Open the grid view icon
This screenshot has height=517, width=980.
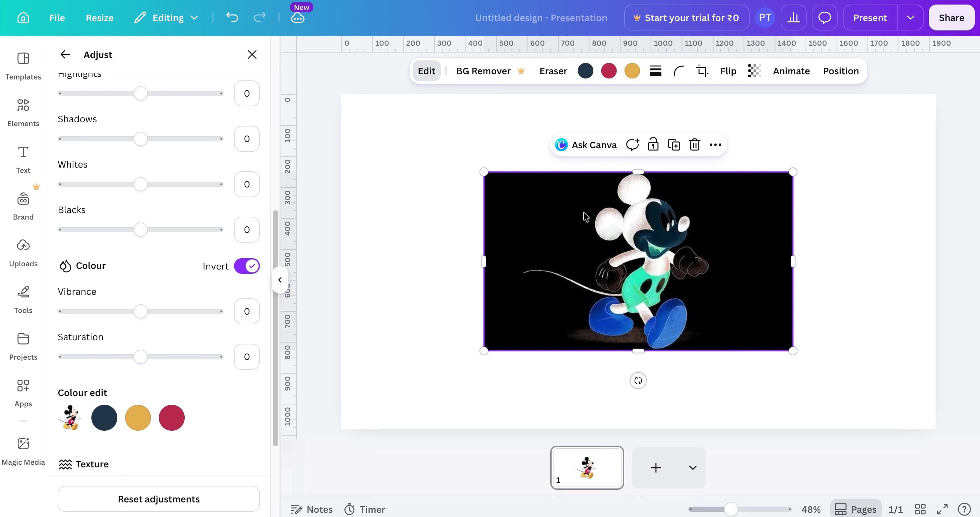pyautogui.click(x=920, y=509)
